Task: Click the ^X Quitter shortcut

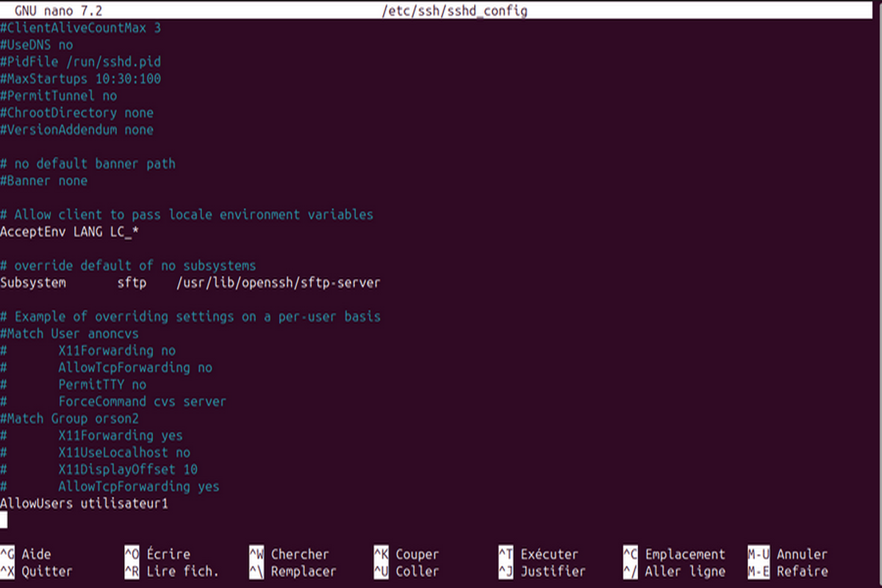Action: (37, 571)
